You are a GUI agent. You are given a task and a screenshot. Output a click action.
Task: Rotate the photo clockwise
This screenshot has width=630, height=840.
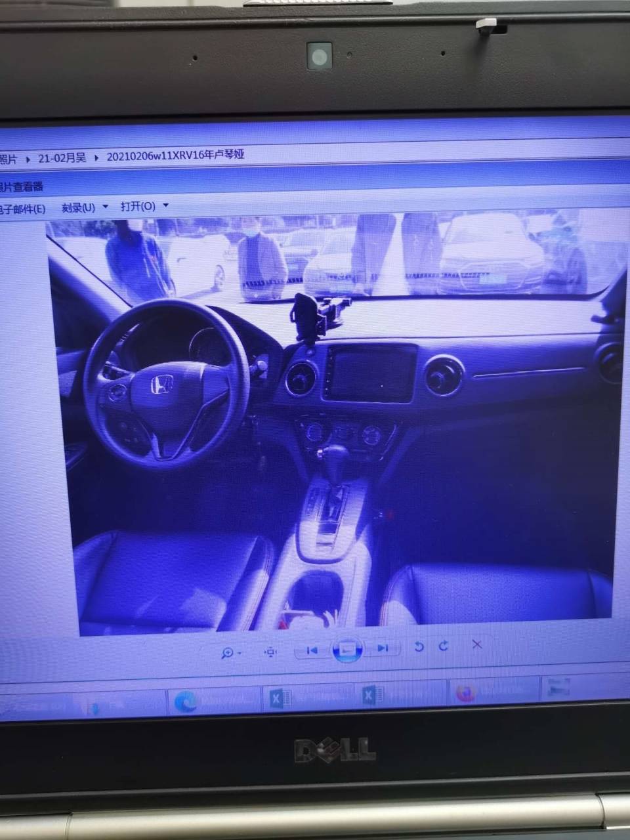pyautogui.click(x=444, y=646)
